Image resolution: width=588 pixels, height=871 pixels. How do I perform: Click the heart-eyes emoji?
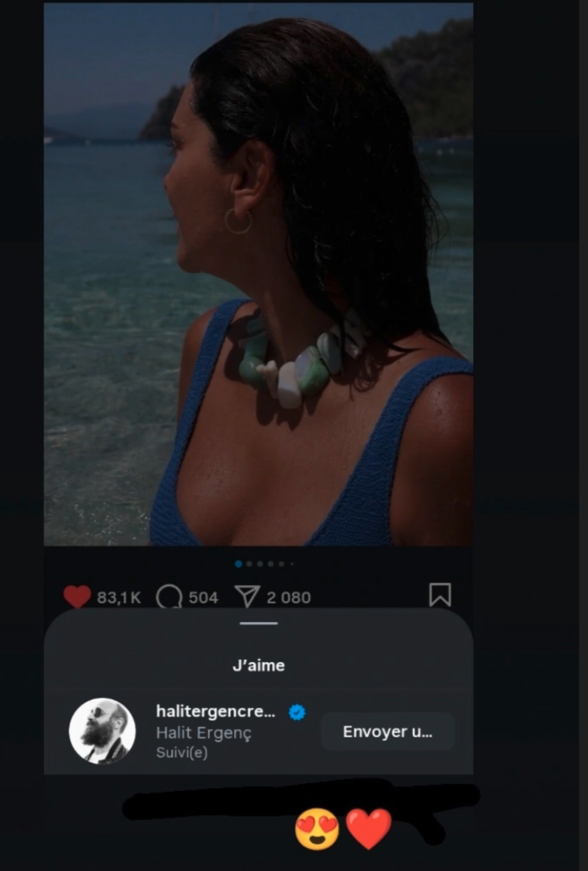click(317, 829)
